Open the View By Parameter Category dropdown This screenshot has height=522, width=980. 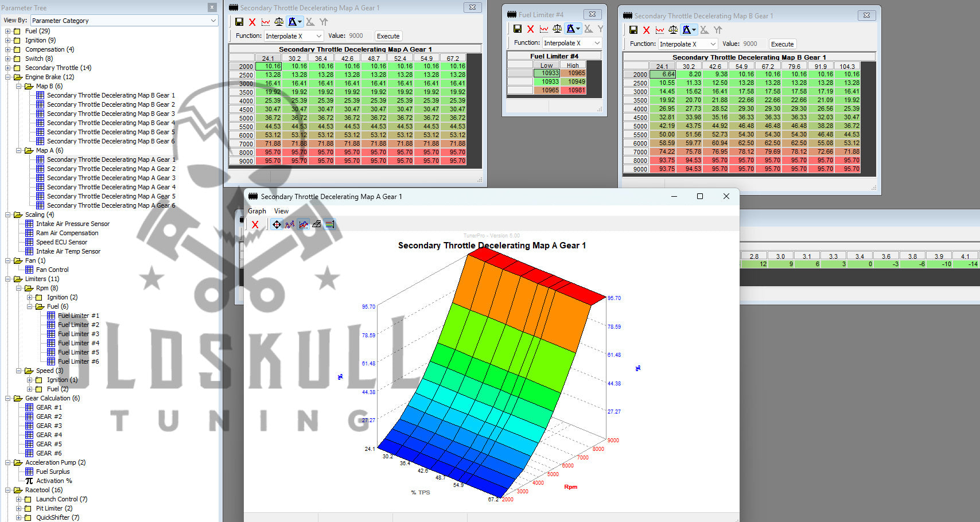[124, 21]
